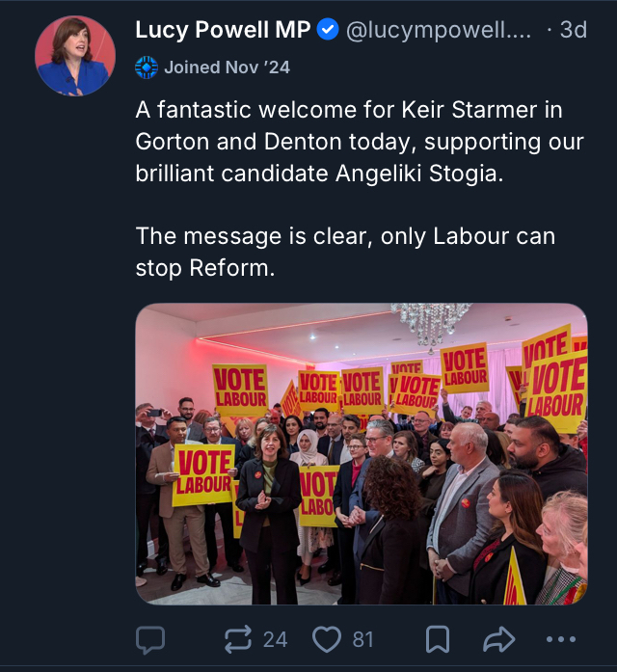Click the Joined Nov '24 label
This screenshot has height=672, width=617.
tap(227, 67)
